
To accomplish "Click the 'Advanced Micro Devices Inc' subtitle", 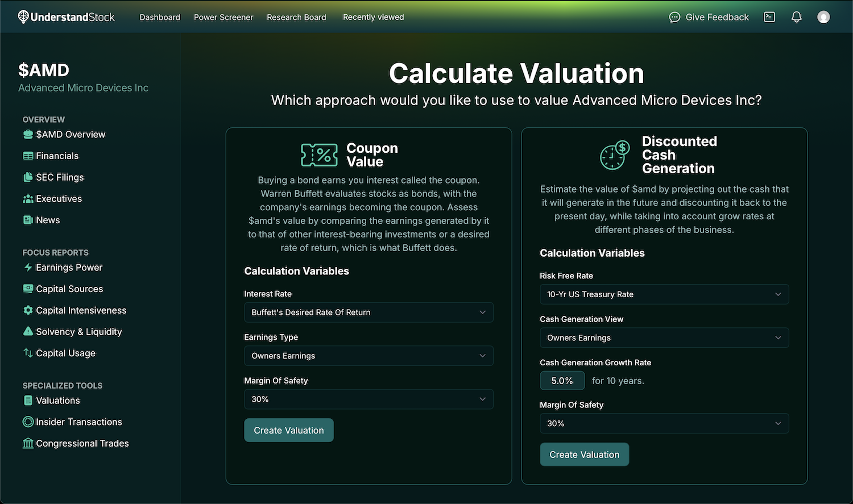I will [x=83, y=88].
